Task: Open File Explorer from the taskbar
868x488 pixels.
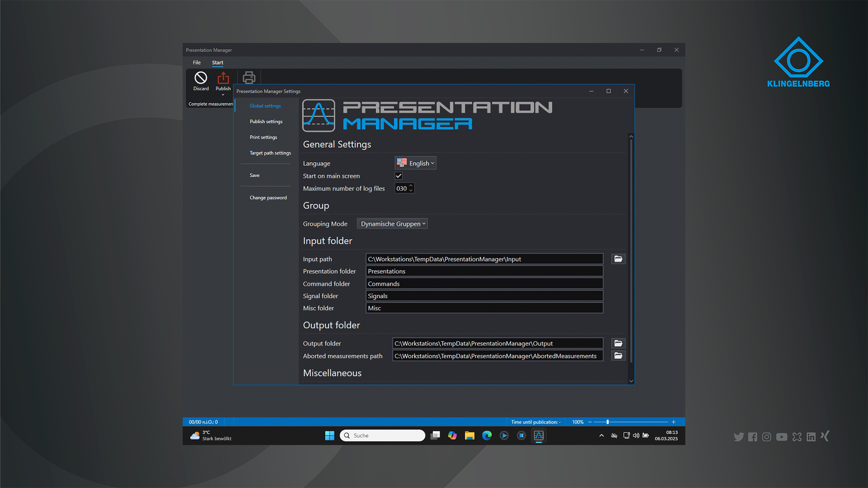Action: 470,436
